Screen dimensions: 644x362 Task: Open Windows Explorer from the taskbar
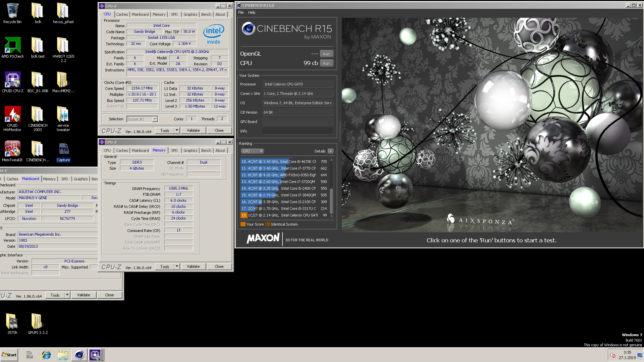point(63,355)
